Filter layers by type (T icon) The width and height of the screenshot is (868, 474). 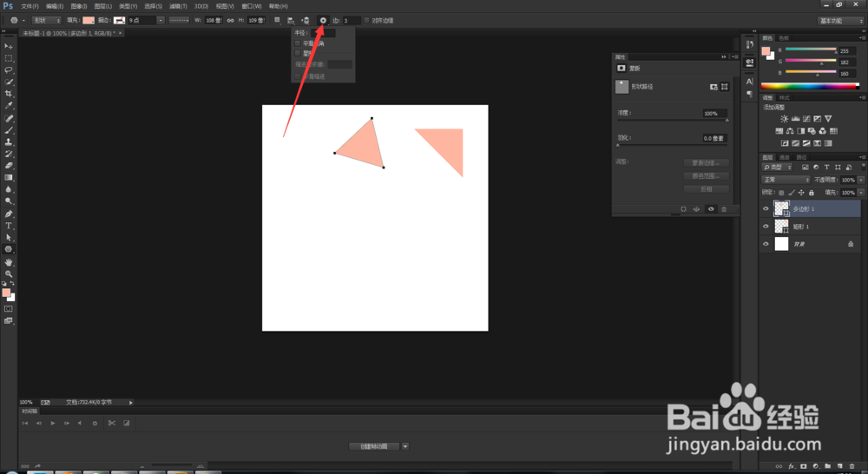pyautogui.click(x=826, y=168)
